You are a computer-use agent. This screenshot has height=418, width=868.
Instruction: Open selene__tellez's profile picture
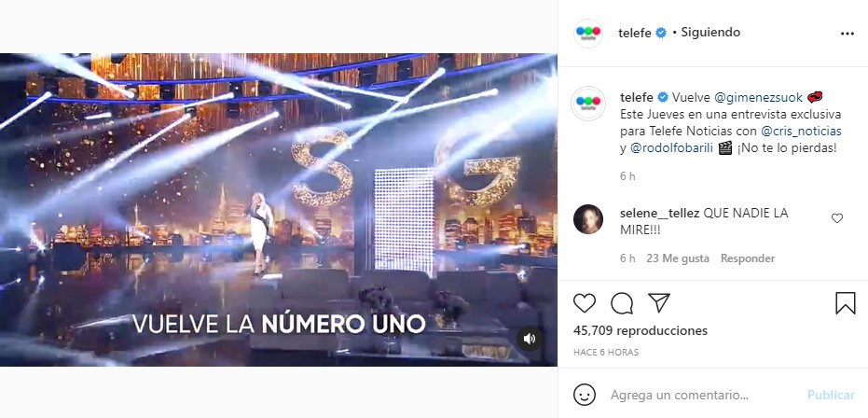588,219
